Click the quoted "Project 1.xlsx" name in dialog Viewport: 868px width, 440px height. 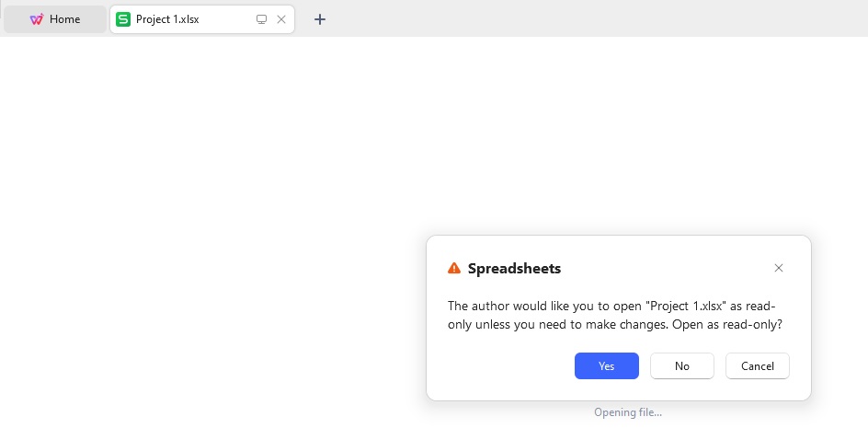tap(686, 306)
